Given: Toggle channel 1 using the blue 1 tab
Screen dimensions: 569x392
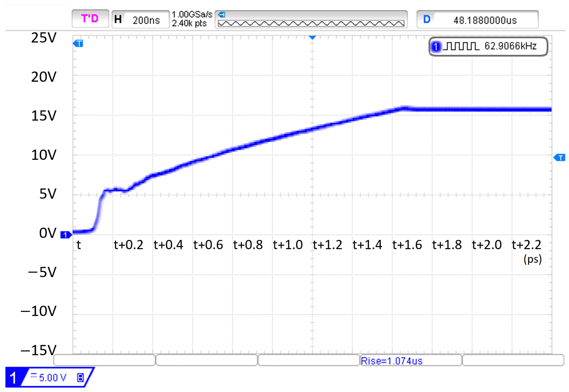Looking at the screenshot, I should [x=13, y=378].
